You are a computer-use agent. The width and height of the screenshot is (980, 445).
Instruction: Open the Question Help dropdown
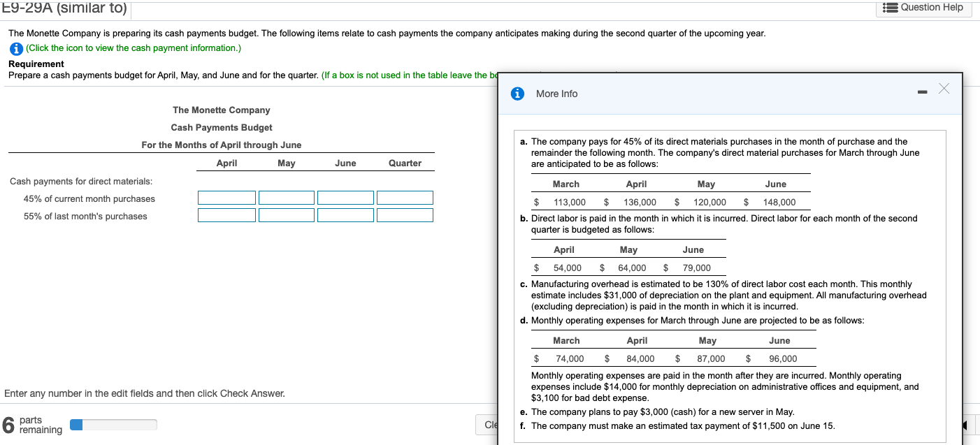924,8
